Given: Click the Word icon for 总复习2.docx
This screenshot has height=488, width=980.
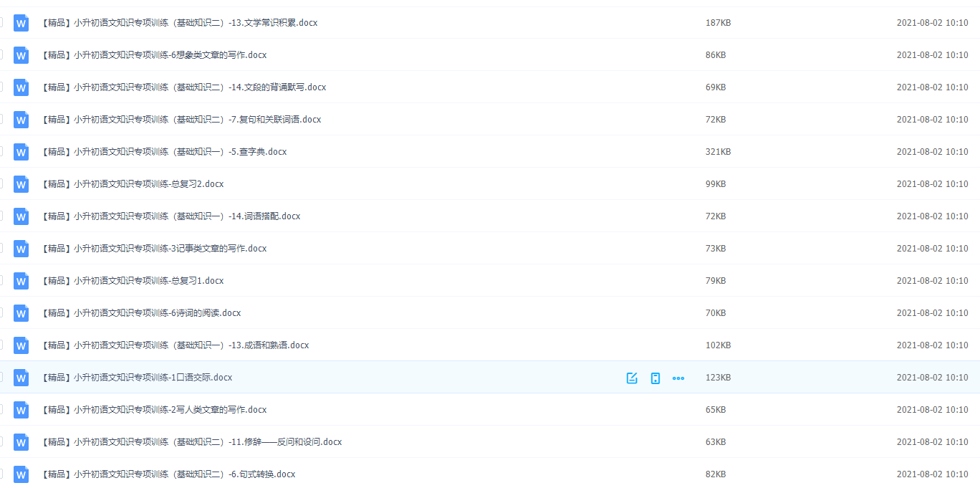Looking at the screenshot, I should pos(21,184).
